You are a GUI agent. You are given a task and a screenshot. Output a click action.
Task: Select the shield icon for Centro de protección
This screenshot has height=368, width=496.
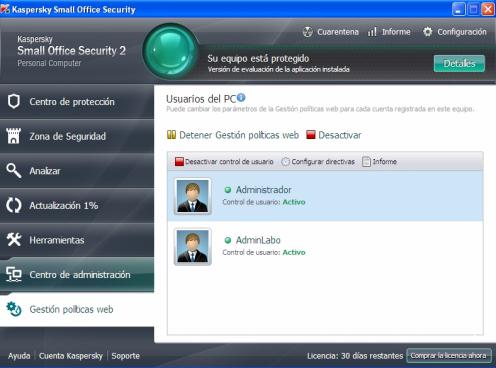14,101
